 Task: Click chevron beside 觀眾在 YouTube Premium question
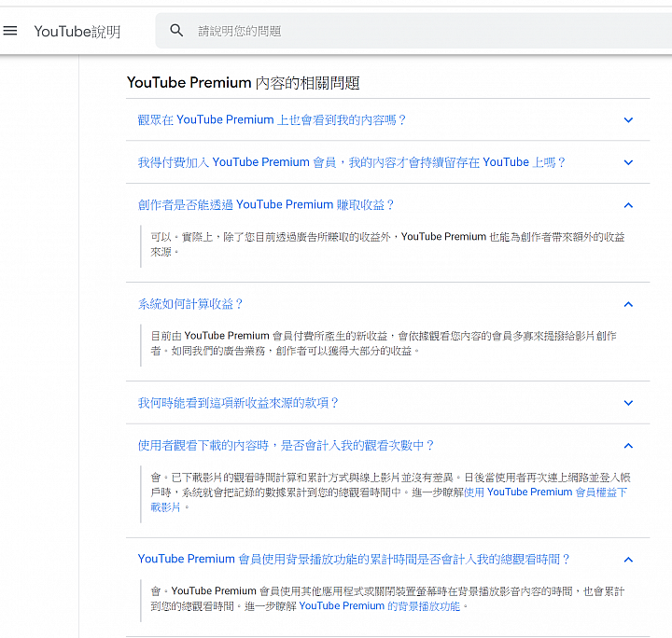(628, 120)
